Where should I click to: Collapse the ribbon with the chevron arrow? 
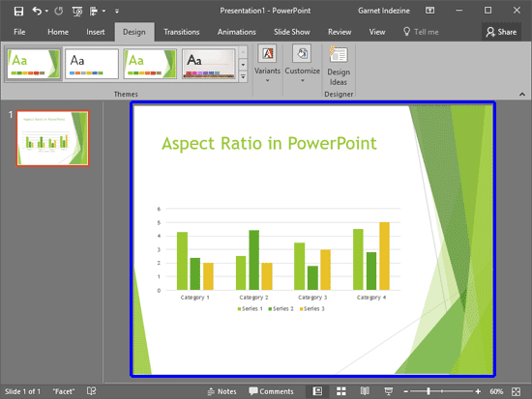(521, 95)
